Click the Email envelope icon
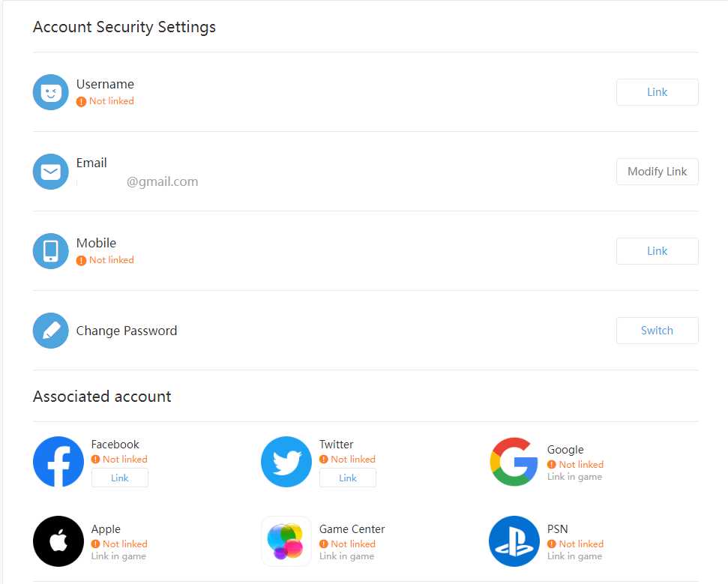The height and width of the screenshot is (584, 728). tap(50, 171)
